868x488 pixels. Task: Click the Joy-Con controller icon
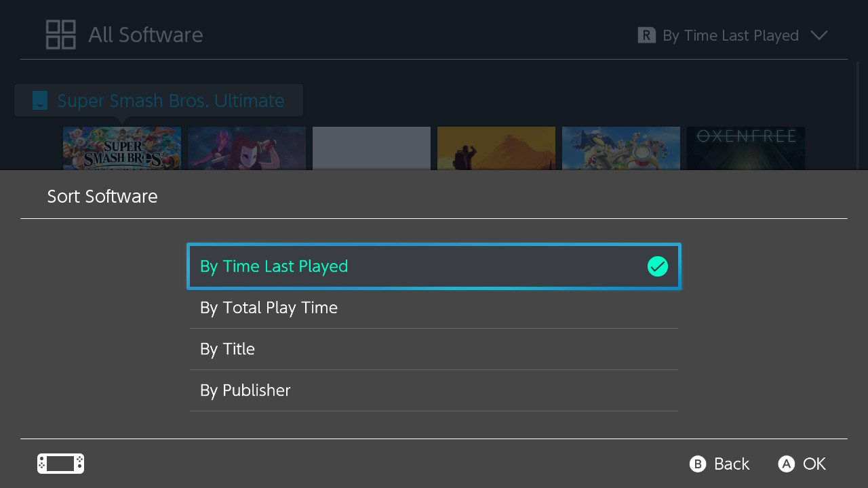point(60,464)
